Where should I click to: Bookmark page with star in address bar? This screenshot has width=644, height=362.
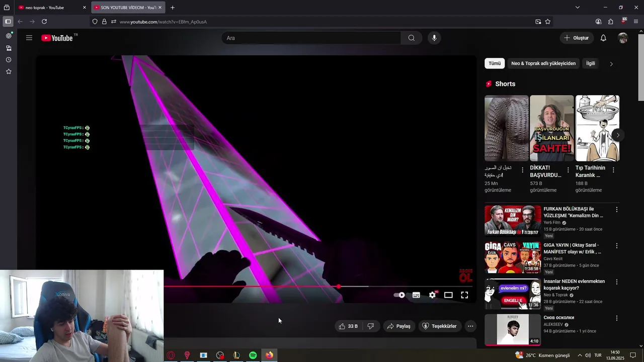point(548,22)
